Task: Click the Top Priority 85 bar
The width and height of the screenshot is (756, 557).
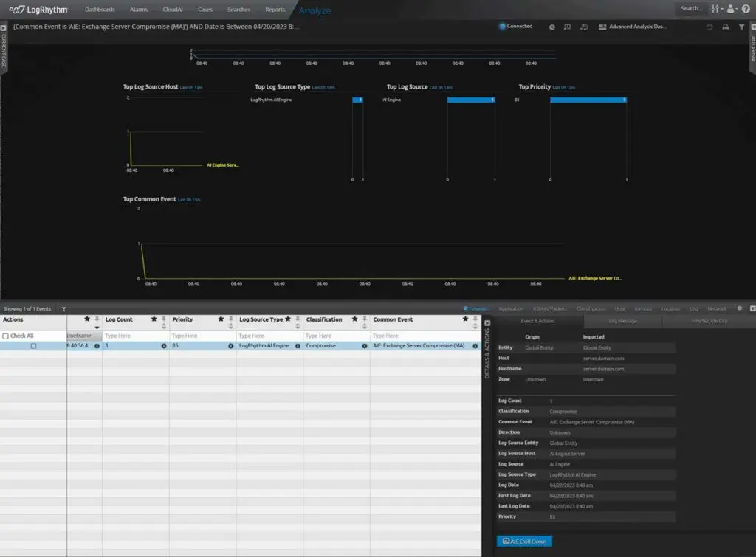Action: pos(588,100)
